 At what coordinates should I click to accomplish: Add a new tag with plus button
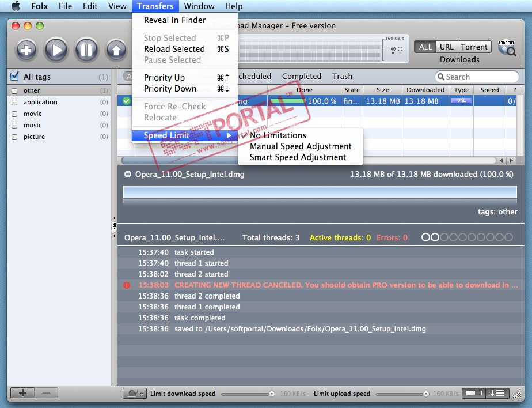[x=22, y=393]
